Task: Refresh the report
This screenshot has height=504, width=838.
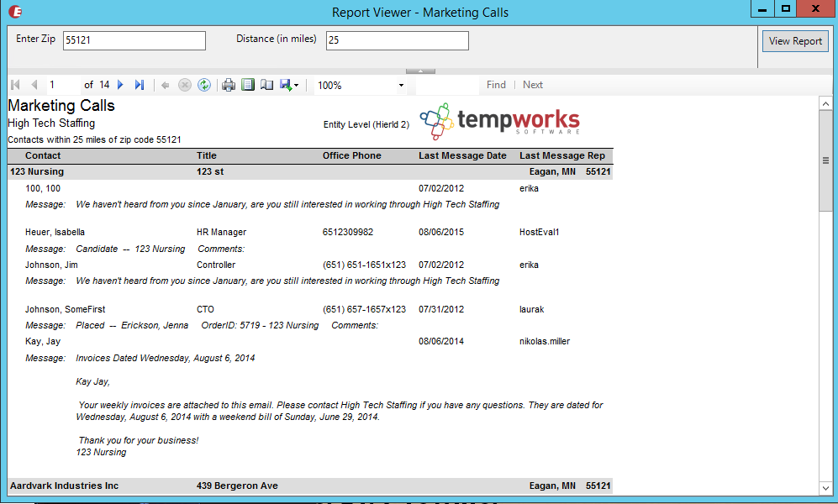Action: pyautogui.click(x=204, y=85)
